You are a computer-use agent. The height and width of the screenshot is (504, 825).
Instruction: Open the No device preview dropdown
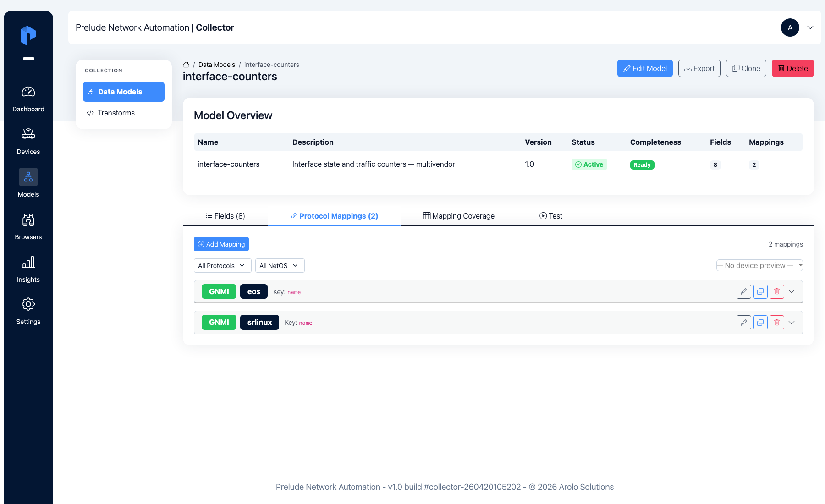[x=759, y=265]
